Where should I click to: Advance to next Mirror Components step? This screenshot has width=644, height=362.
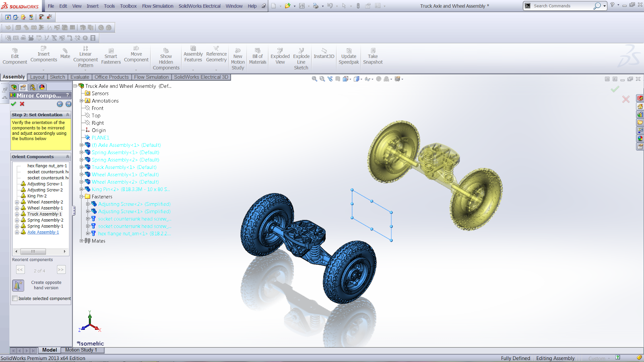click(68, 104)
